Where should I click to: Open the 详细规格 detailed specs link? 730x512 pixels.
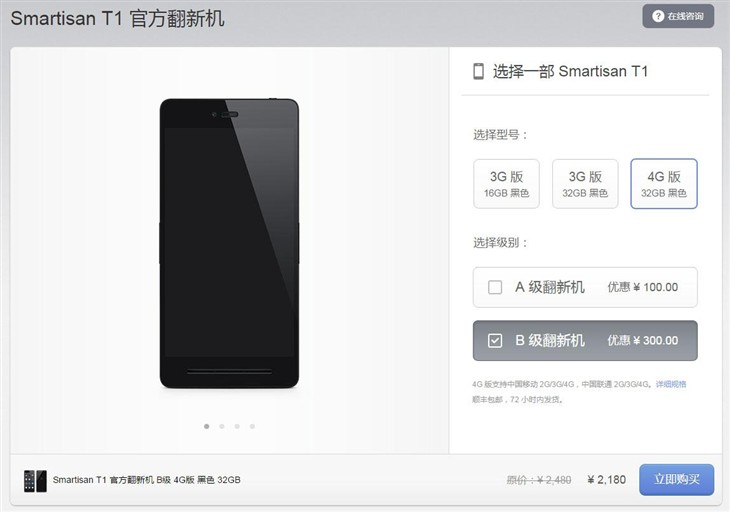tap(671, 384)
